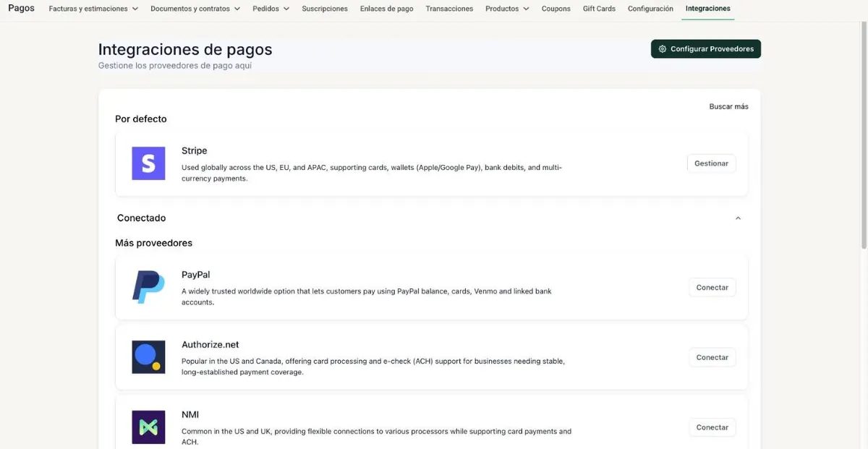The width and height of the screenshot is (868, 449).
Task: Click Conectar for NMI
Action: [712, 427]
